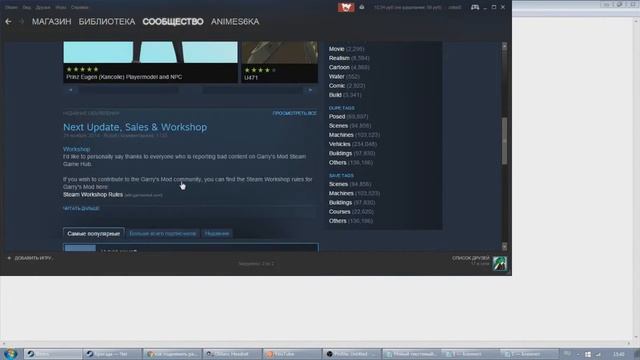Go to МАГАЗИН section
This screenshot has height=360, width=640.
[x=51, y=22]
